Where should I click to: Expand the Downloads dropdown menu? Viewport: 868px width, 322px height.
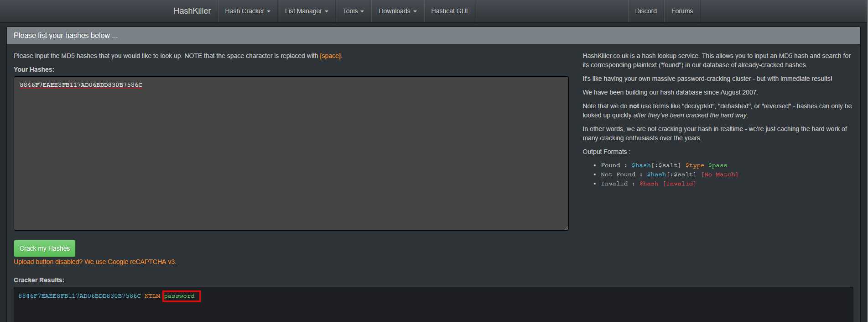pyautogui.click(x=398, y=11)
